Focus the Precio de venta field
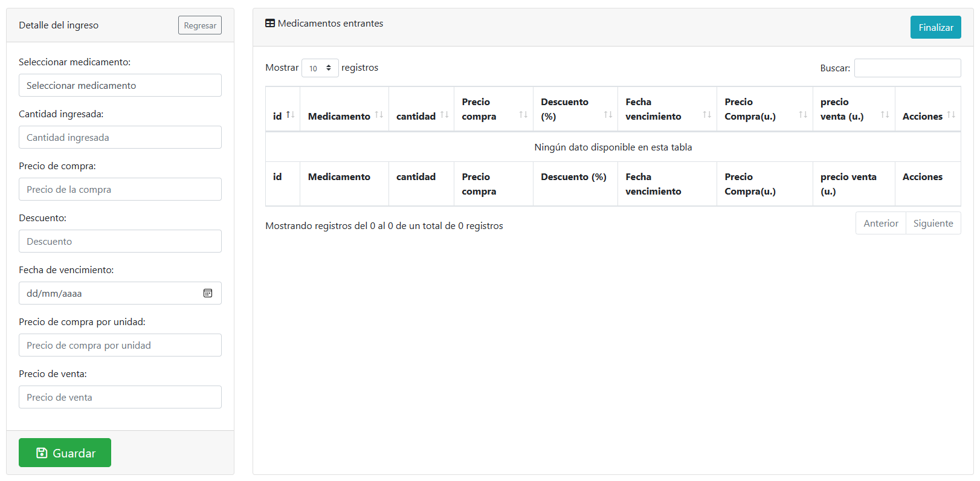Screen dimensions: 980x481 coord(120,397)
